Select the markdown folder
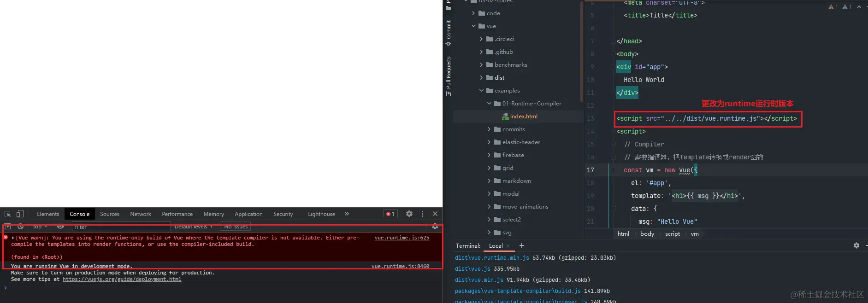The image size is (868, 303). [x=516, y=181]
